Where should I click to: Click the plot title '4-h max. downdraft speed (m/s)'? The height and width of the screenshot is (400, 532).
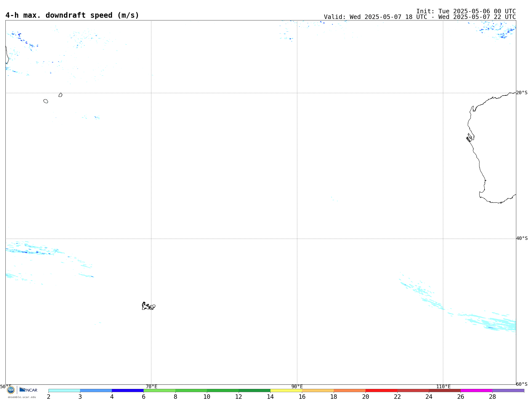click(72, 15)
